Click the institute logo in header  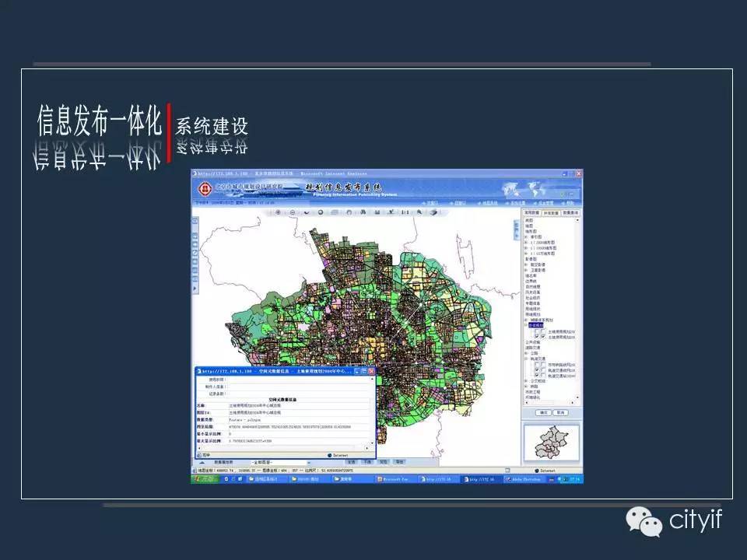point(205,189)
